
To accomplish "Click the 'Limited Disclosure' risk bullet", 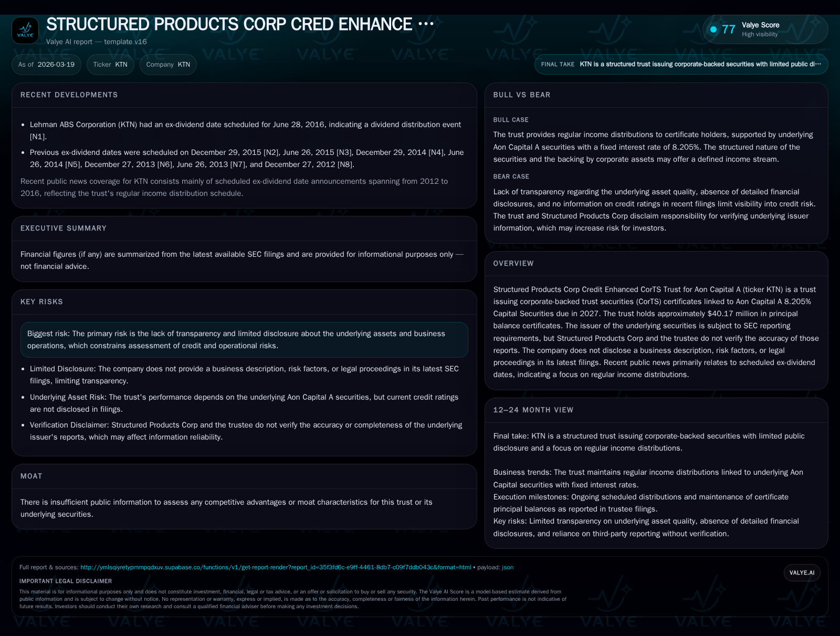I will [244, 375].
